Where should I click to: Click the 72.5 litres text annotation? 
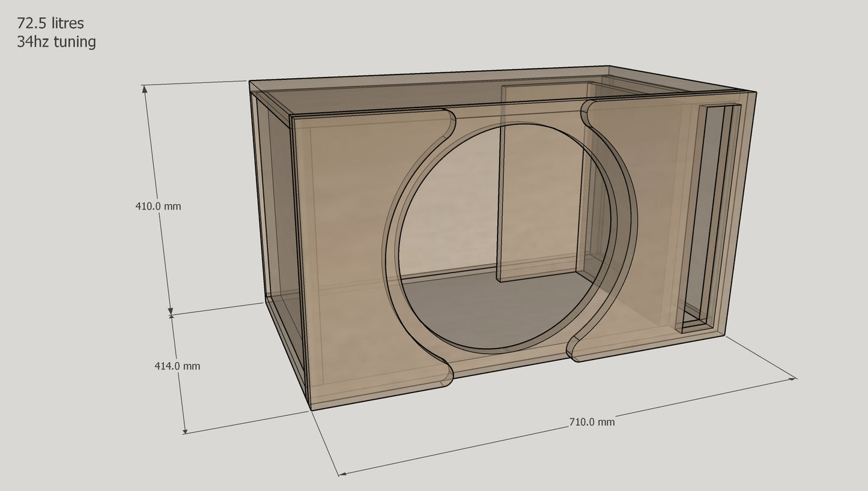[x=50, y=25]
